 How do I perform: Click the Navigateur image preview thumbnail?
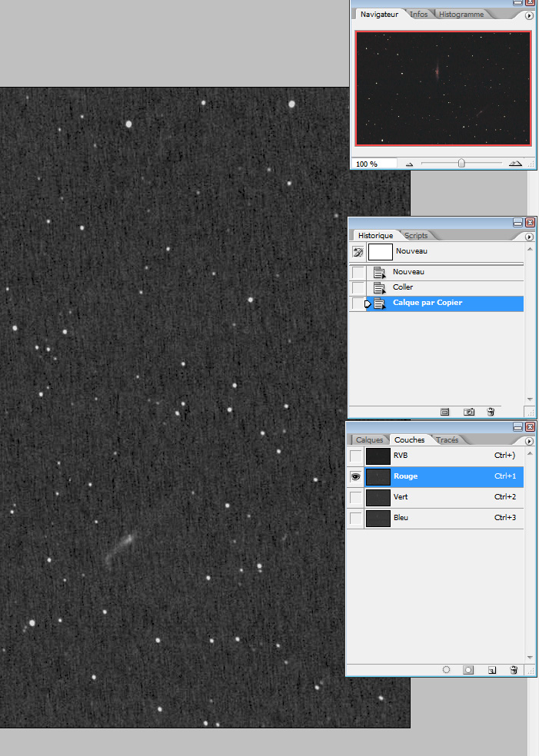click(x=443, y=88)
